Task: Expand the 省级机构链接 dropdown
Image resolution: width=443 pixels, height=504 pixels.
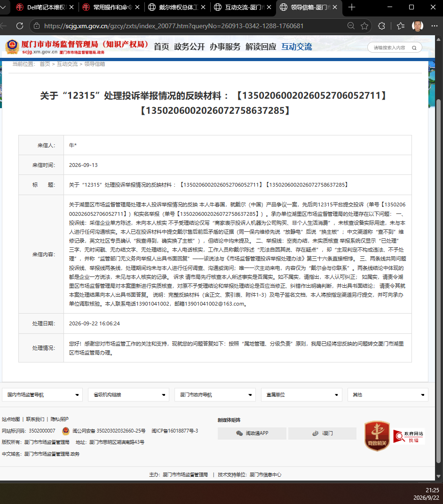Action: [x=128, y=395]
